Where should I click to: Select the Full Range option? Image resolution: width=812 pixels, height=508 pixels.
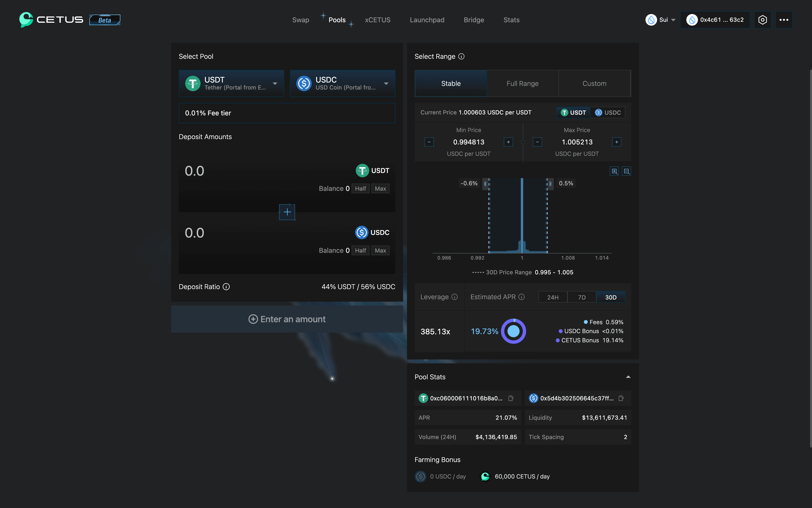pyautogui.click(x=522, y=83)
